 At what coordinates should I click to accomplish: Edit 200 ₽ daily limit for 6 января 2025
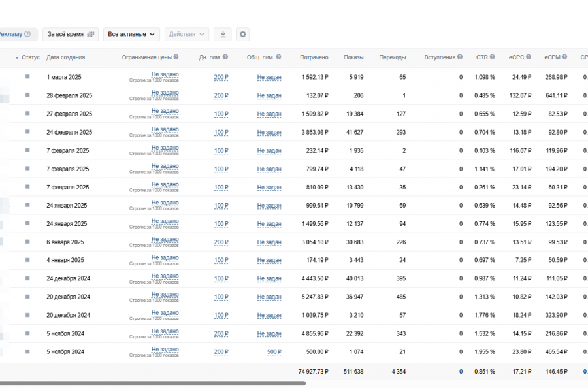[x=221, y=242]
